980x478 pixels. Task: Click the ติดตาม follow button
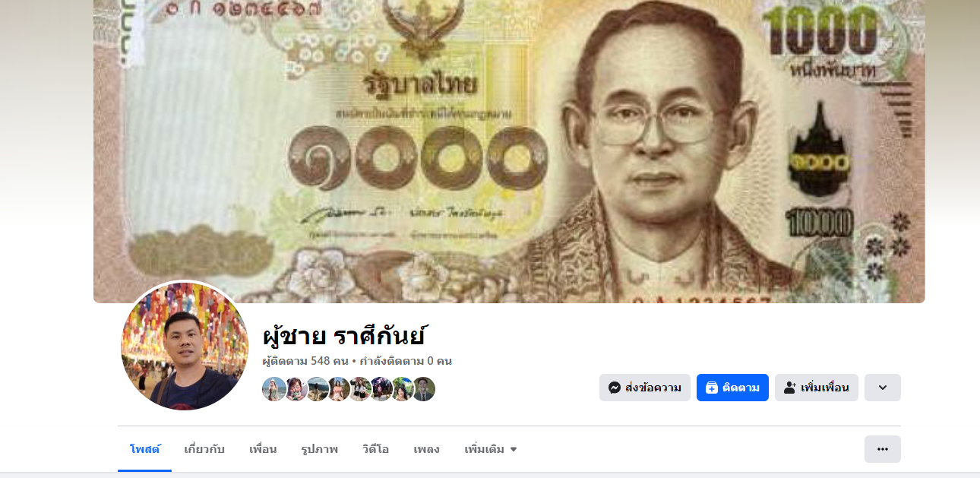click(x=732, y=388)
